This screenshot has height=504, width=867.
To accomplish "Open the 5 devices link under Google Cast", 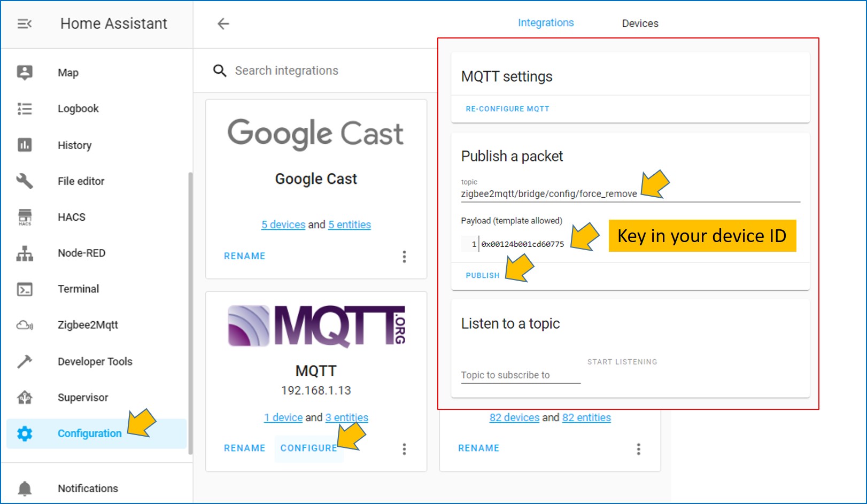I will click(x=283, y=224).
